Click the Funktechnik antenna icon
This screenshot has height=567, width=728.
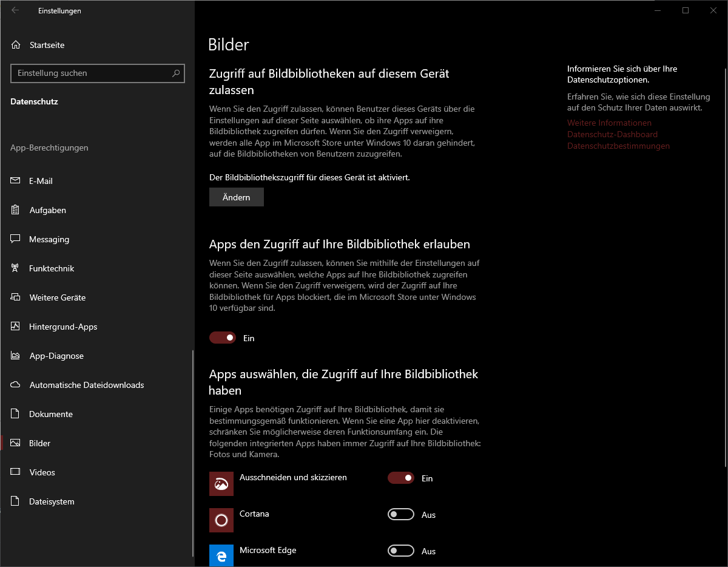(x=16, y=268)
